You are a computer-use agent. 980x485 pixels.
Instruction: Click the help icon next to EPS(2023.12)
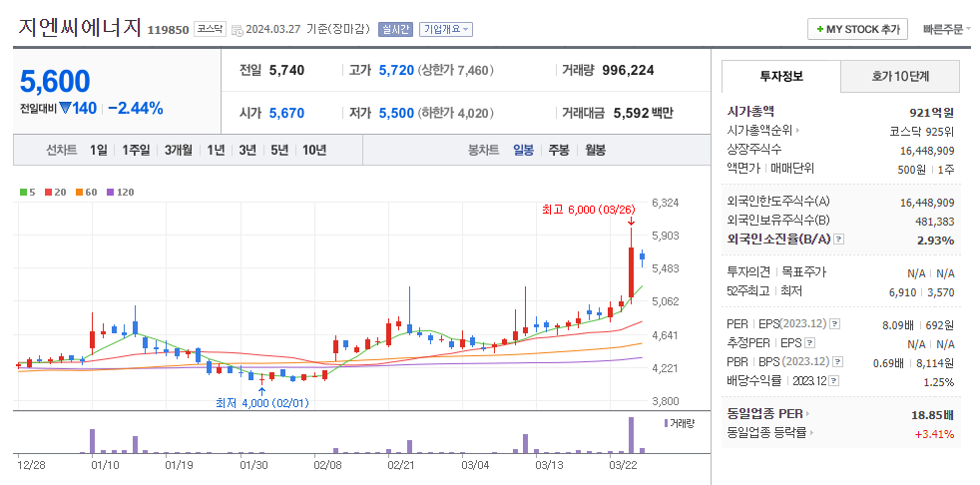(x=834, y=324)
